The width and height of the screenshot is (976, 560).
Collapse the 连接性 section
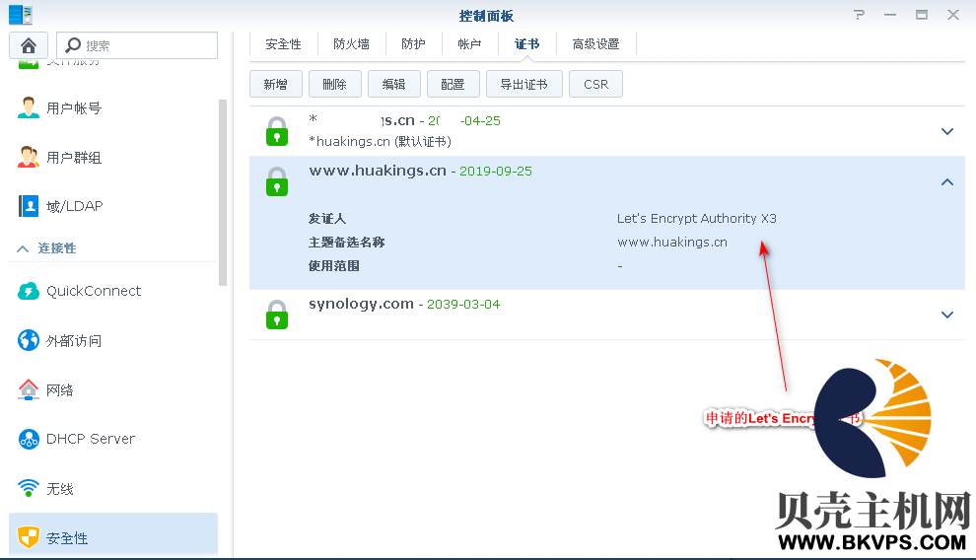(x=23, y=248)
